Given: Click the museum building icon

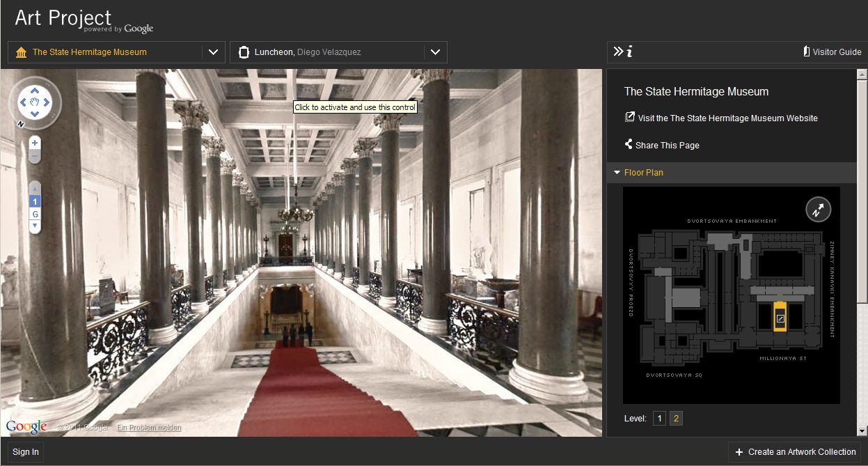Looking at the screenshot, I should point(21,52).
